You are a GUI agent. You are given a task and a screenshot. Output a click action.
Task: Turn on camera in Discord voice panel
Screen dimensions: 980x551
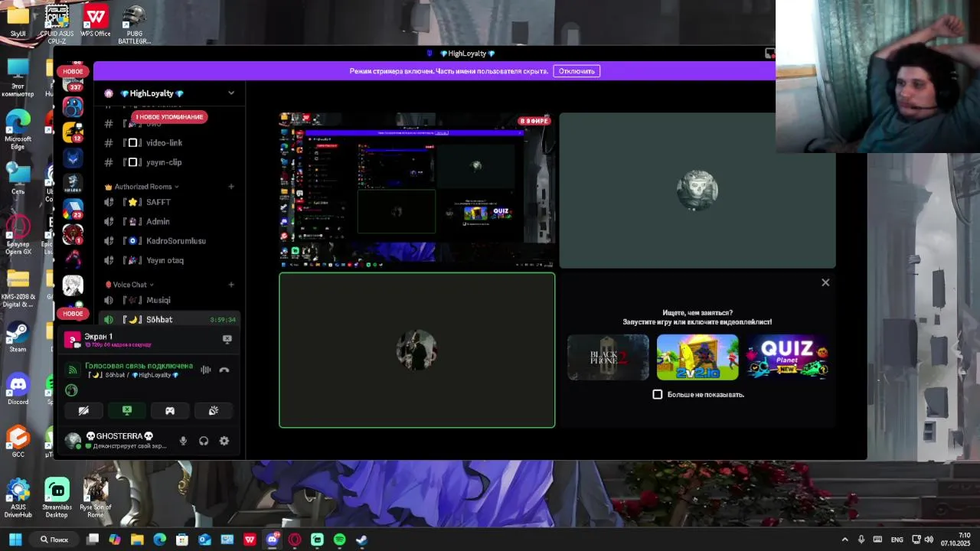coord(83,411)
